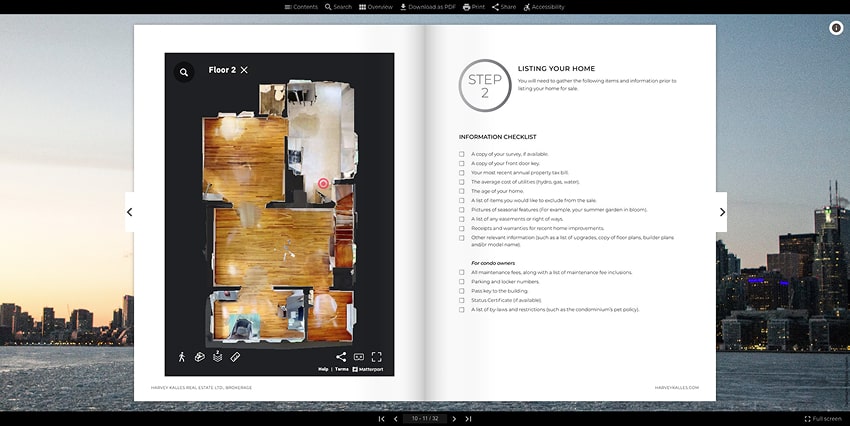This screenshot has width=850, height=426.
Task: Open the Share option in the top bar
Action: [504, 7]
